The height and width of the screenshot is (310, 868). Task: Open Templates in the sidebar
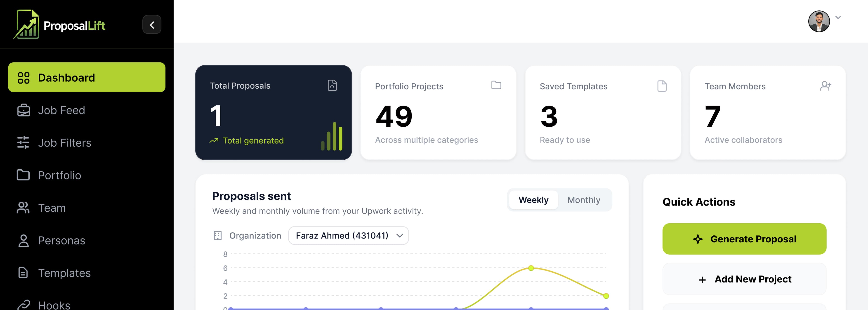tap(87, 273)
